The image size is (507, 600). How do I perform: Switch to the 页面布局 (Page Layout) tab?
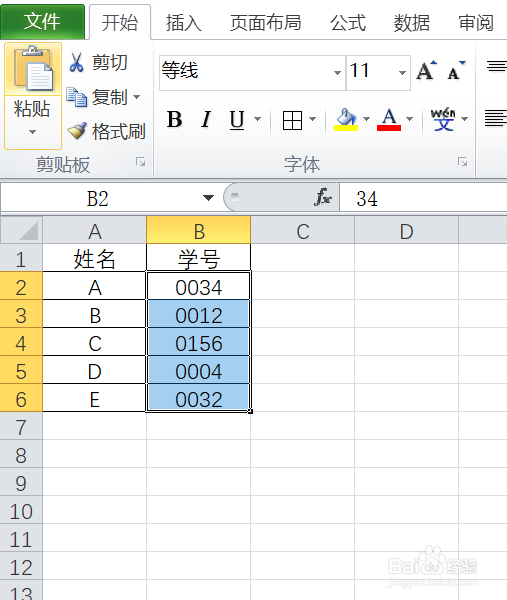click(266, 23)
